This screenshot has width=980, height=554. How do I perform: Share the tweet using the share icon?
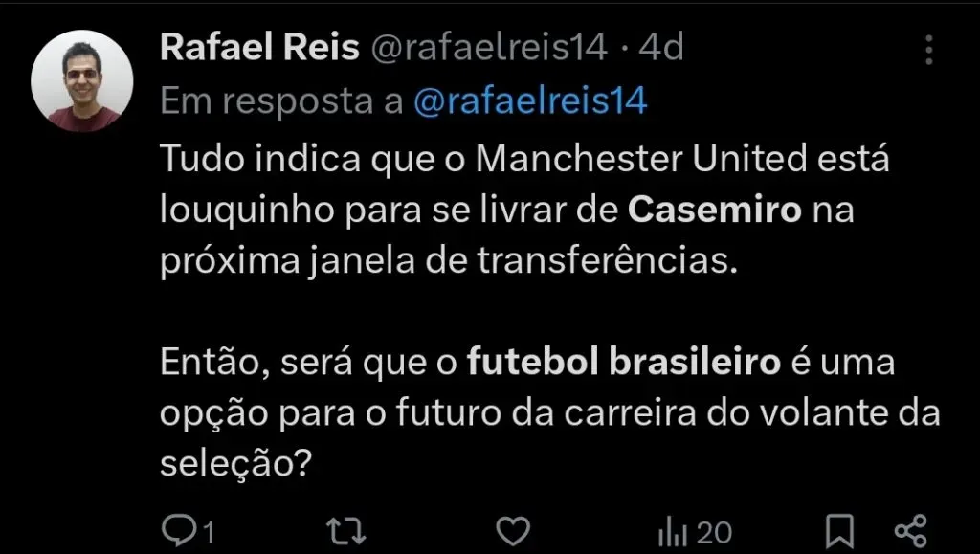pos(909,529)
